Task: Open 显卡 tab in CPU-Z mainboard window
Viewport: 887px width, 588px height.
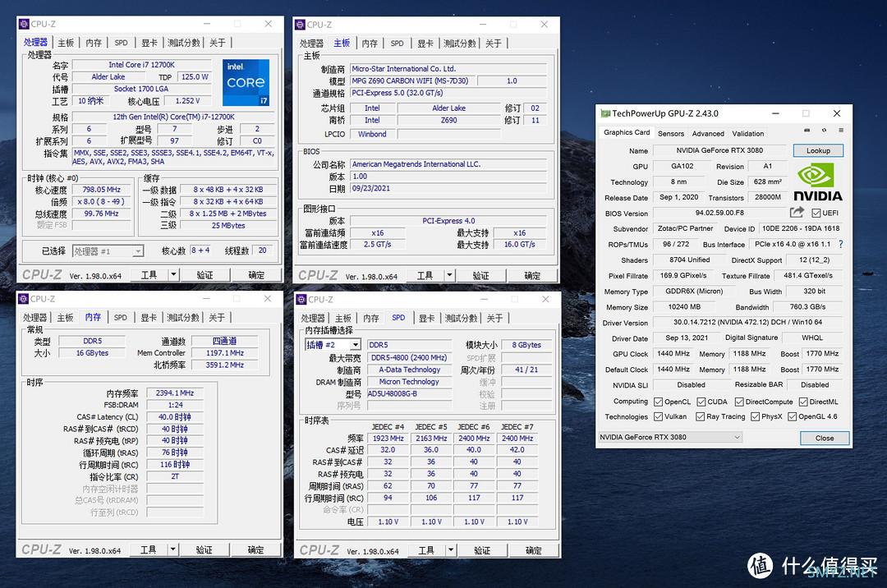Action: [425, 44]
